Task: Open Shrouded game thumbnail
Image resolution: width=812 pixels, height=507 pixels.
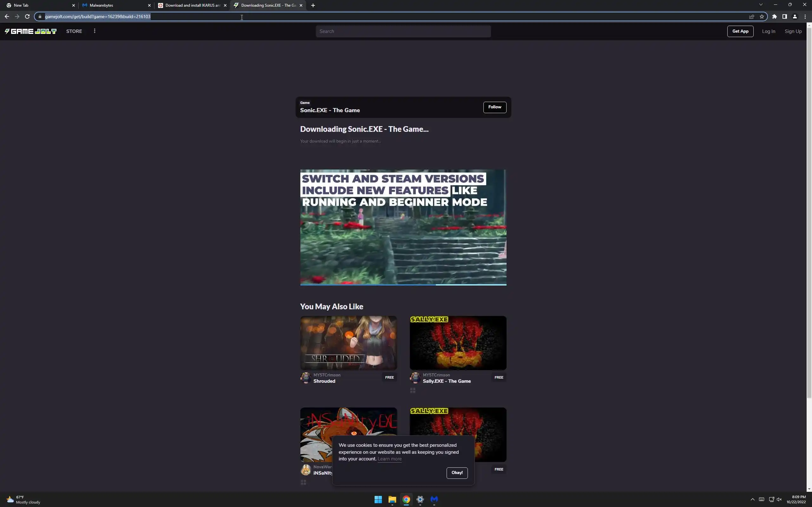Action: 348,343
